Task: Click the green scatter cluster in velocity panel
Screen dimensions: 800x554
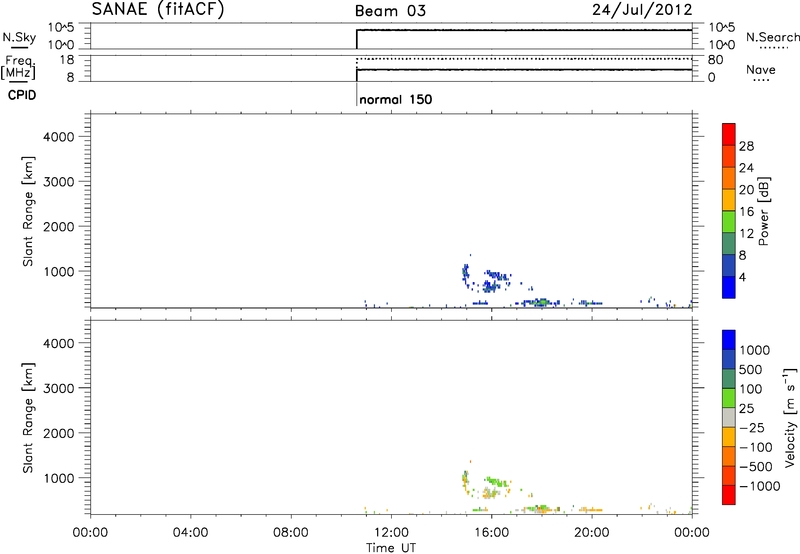Action: [497, 481]
